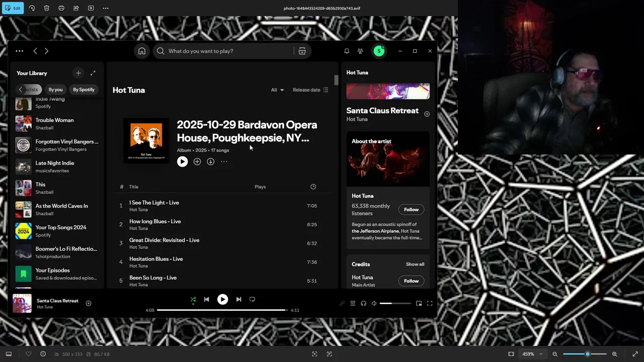
Task: Delete the image with trash icon
Action: [x=46, y=8]
